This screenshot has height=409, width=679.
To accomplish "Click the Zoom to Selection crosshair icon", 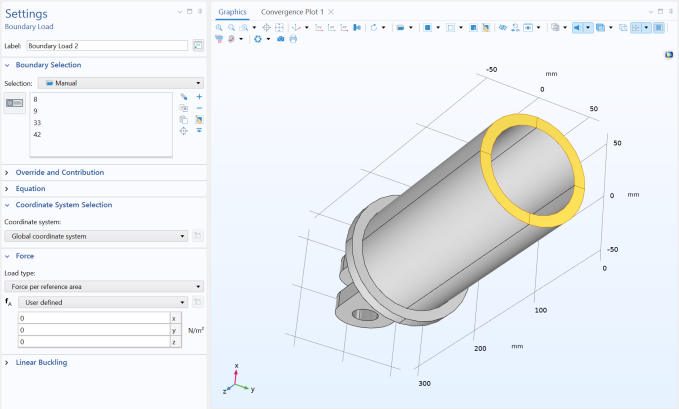I will [183, 130].
